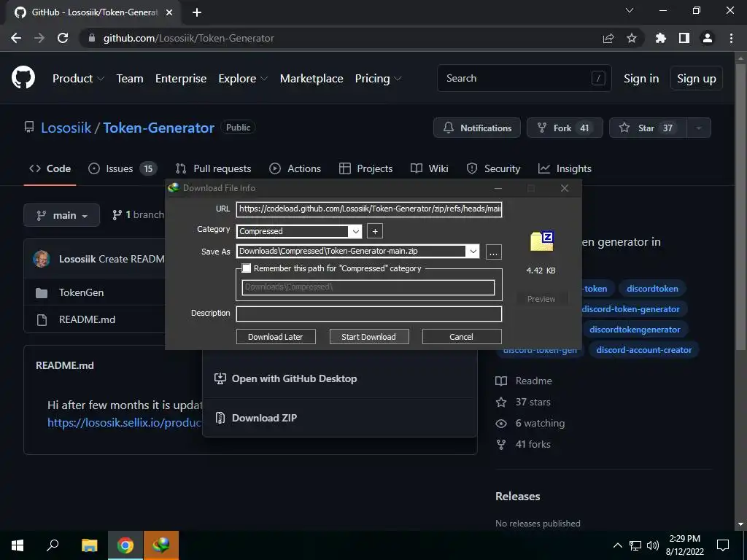Open the Team page link
The width and height of the screenshot is (747, 560).
(x=130, y=79)
